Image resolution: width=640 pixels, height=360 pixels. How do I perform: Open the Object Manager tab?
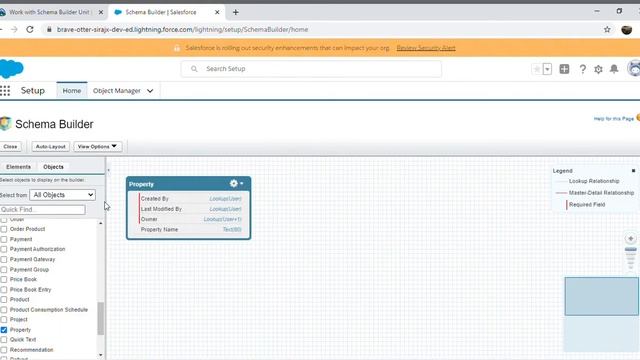point(117,91)
